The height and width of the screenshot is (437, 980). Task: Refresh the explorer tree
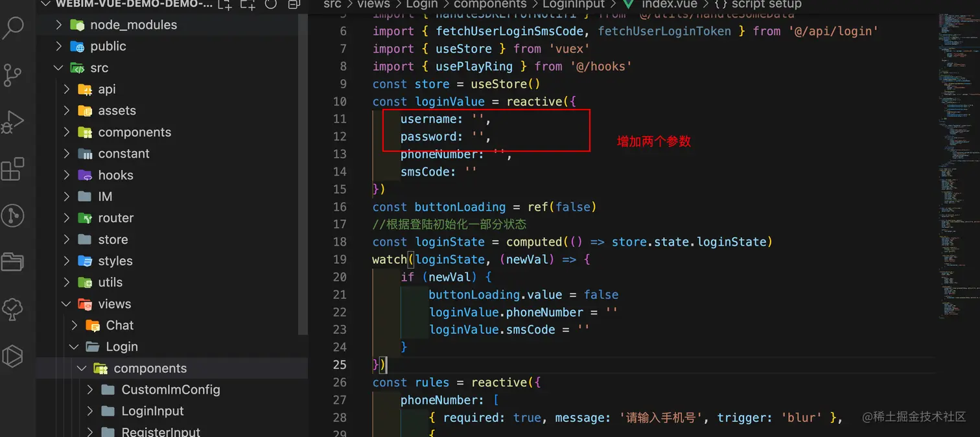click(x=271, y=4)
